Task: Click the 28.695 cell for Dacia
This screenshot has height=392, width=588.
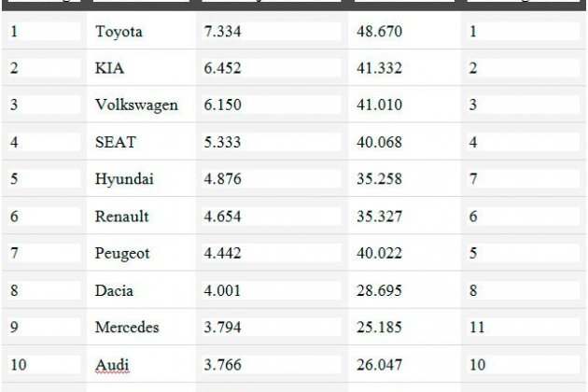Action: (379, 290)
